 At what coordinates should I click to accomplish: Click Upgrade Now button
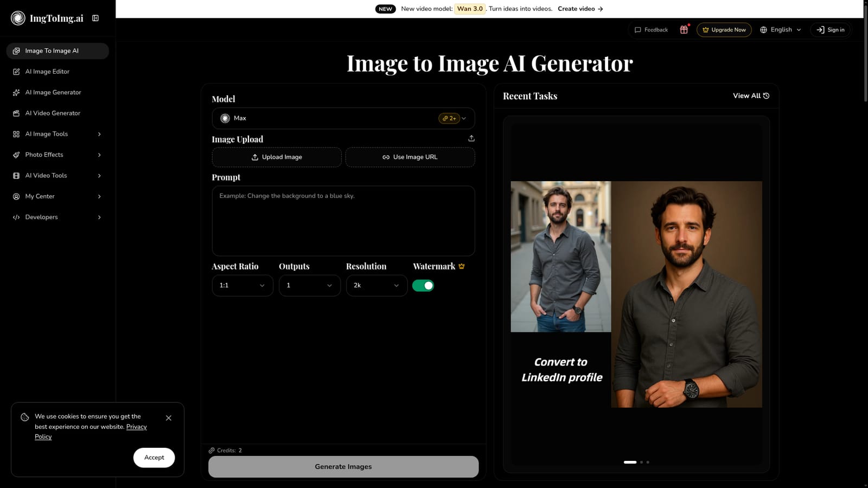(724, 30)
